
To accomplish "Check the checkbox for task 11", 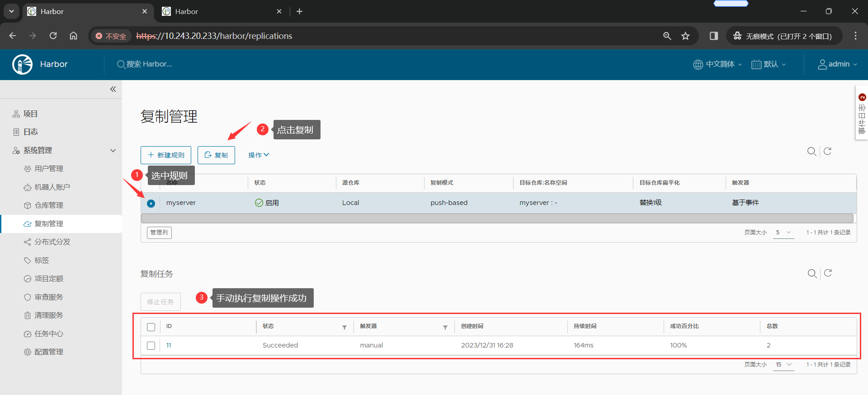I will (151, 346).
